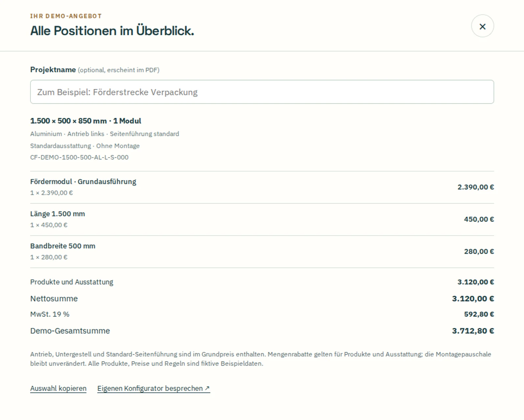Viewport: 524px width, 420px height.
Task: Open Eigenen Konfigurator besprechen link
Action: coord(154,389)
